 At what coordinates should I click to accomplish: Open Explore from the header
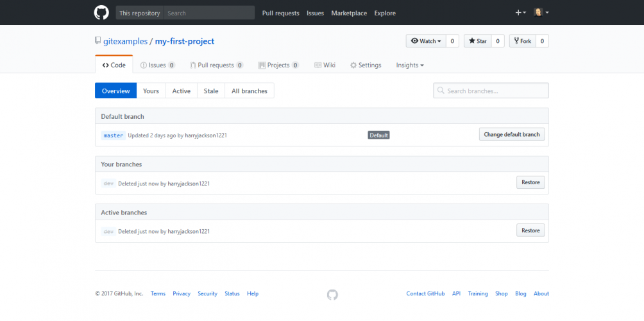coord(385,13)
